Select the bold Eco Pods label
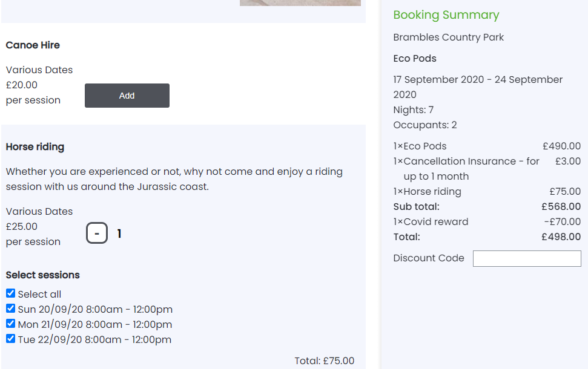The image size is (588, 369). pyautogui.click(x=415, y=59)
